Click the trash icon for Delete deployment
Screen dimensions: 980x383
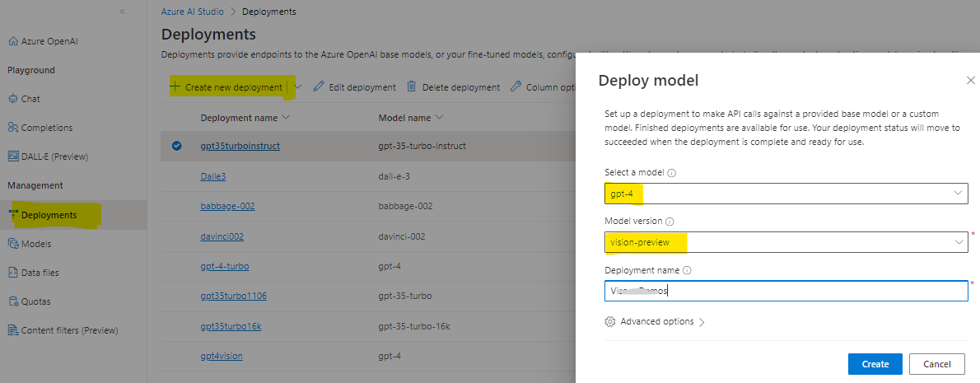412,86
